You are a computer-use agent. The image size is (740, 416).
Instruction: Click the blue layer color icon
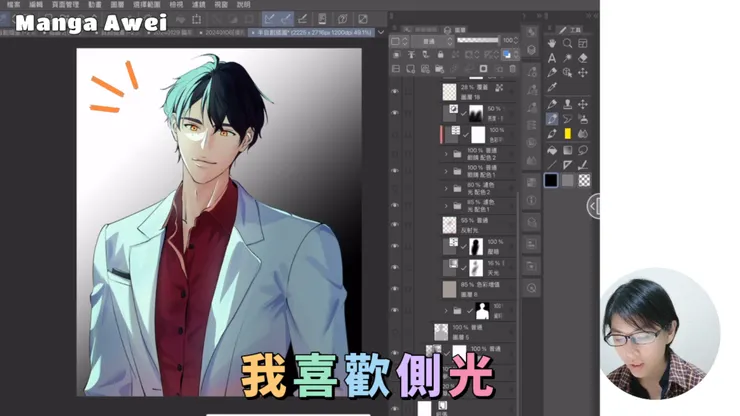[x=507, y=54]
